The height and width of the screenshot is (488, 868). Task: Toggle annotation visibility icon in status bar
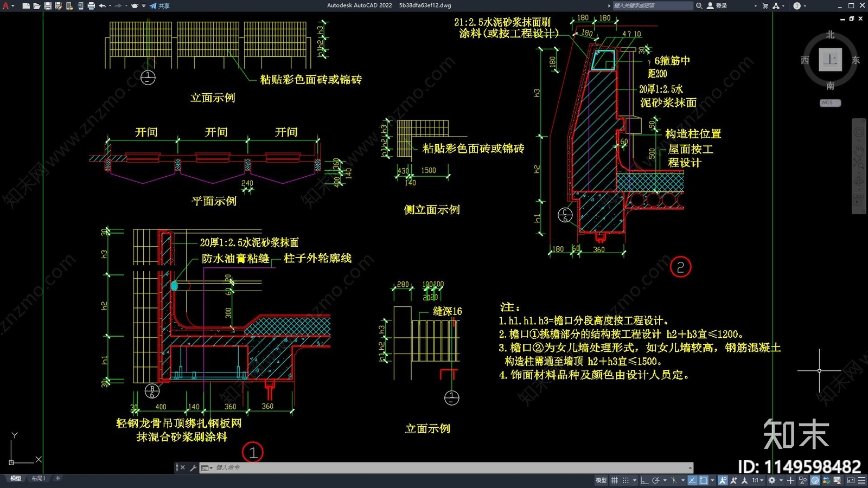(x=723, y=480)
